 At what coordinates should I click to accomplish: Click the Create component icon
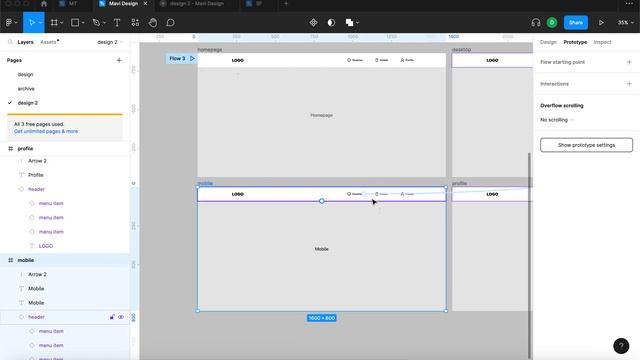click(313, 23)
